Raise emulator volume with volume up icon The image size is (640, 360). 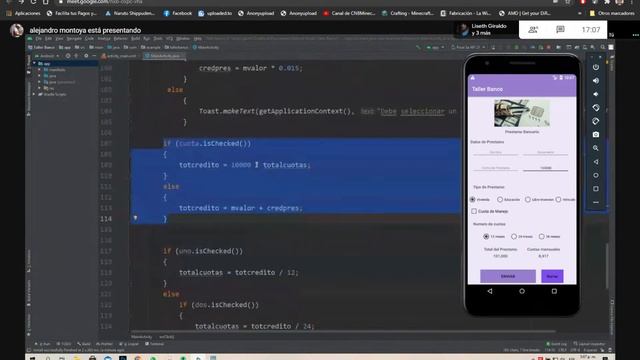(x=596, y=81)
